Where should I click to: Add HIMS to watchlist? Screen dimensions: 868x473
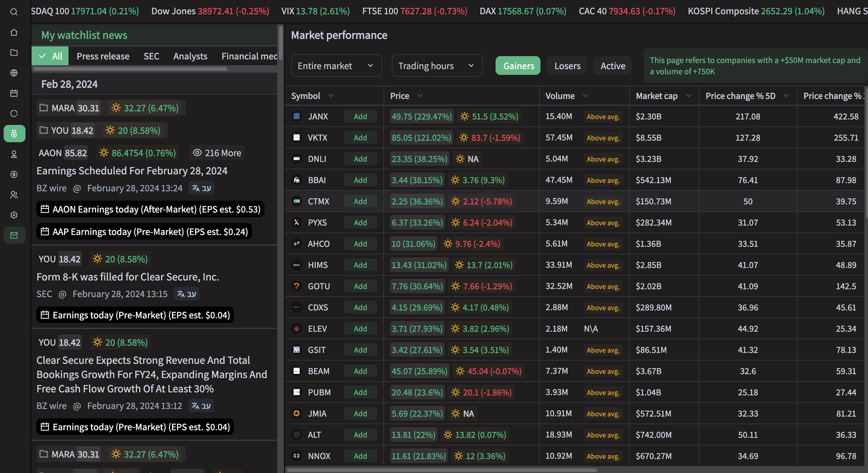click(360, 265)
